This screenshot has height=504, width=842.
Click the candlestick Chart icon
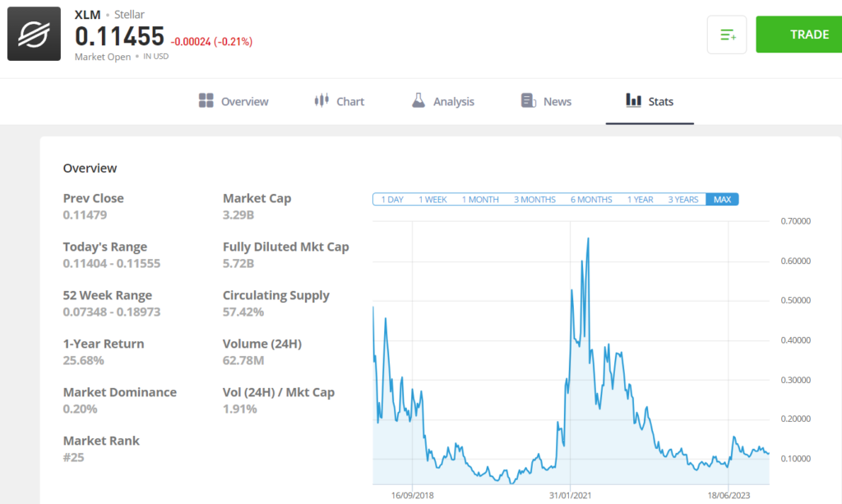coord(322,99)
